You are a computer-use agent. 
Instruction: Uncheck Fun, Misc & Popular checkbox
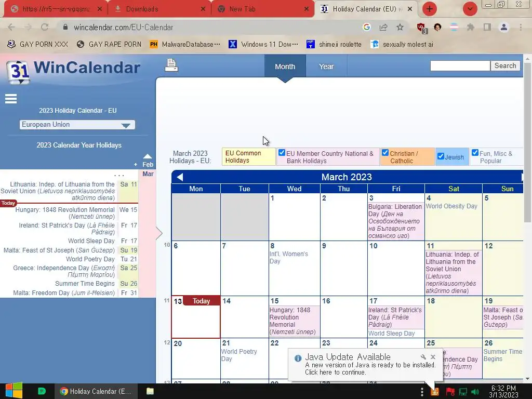click(x=475, y=153)
